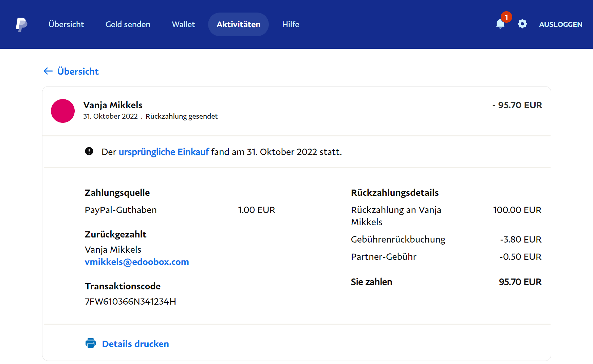
Task: Open settings via the gear icon
Action: (522, 24)
